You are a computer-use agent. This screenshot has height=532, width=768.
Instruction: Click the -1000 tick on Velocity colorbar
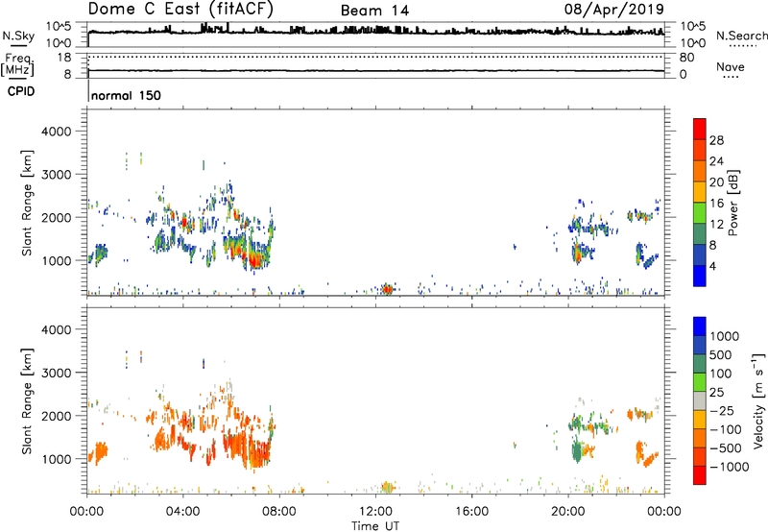click(729, 467)
